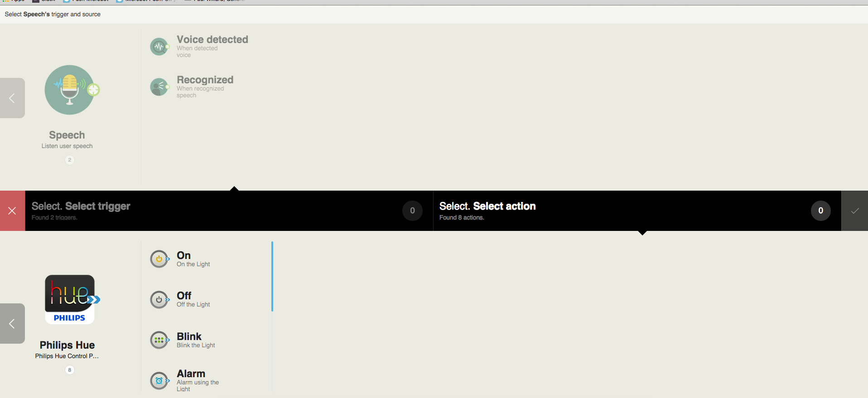Screen dimensions: 868x398
Task: Click 'When recognized speech' description
Action: [x=200, y=92]
